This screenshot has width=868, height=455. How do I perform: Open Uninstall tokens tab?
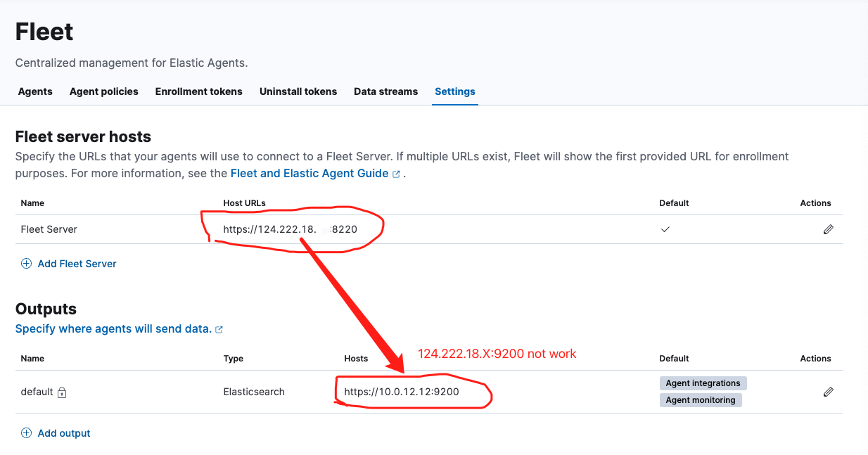pyautogui.click(x=298, y=91)
